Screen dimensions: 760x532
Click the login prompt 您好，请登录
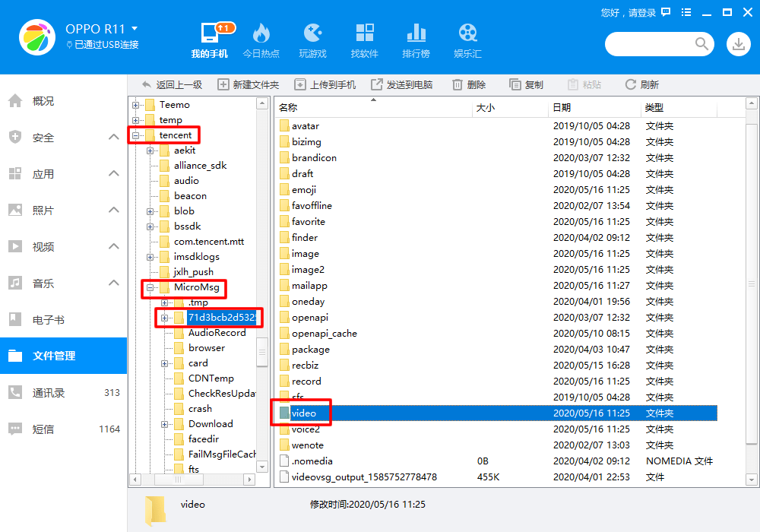629,13
